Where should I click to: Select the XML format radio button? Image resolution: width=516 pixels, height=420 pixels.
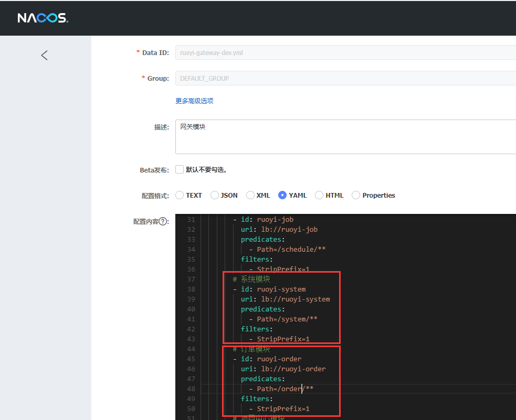tap(250, 195)
